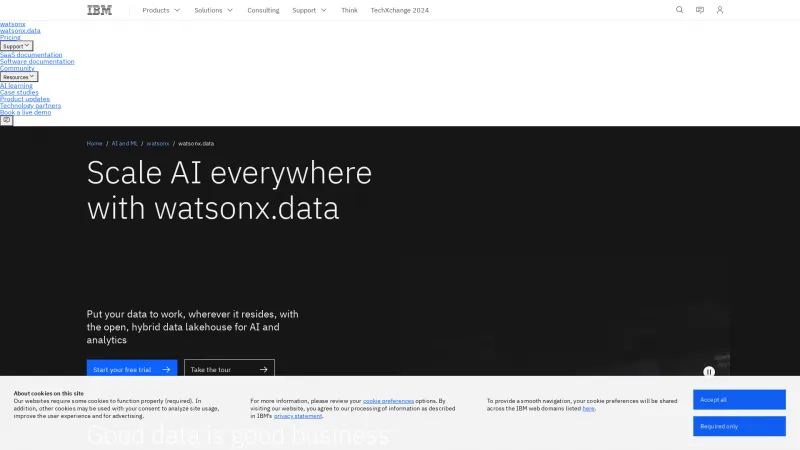Expand the Solutions menu
Image resolution: width=800 pixels, height=450 pixels.
point(213,10)
